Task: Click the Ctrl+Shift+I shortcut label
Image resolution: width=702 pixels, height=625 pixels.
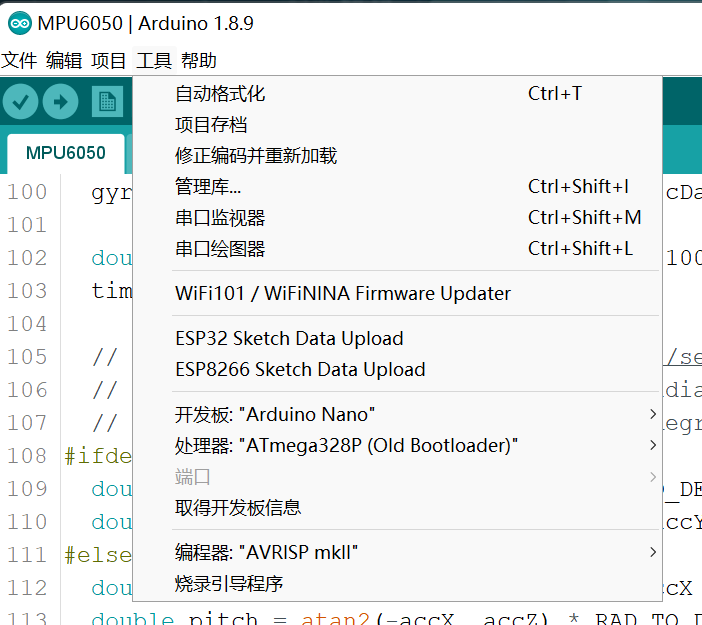Action: 578,186
